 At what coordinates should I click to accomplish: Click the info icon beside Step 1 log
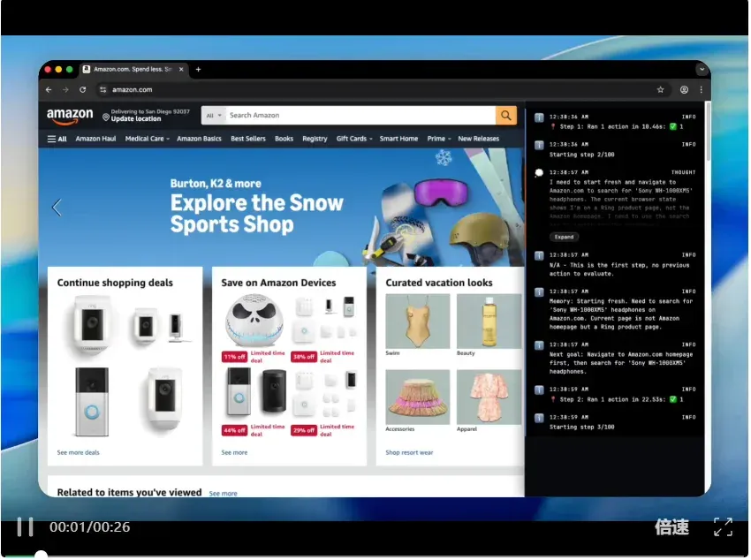coord(539,117)
